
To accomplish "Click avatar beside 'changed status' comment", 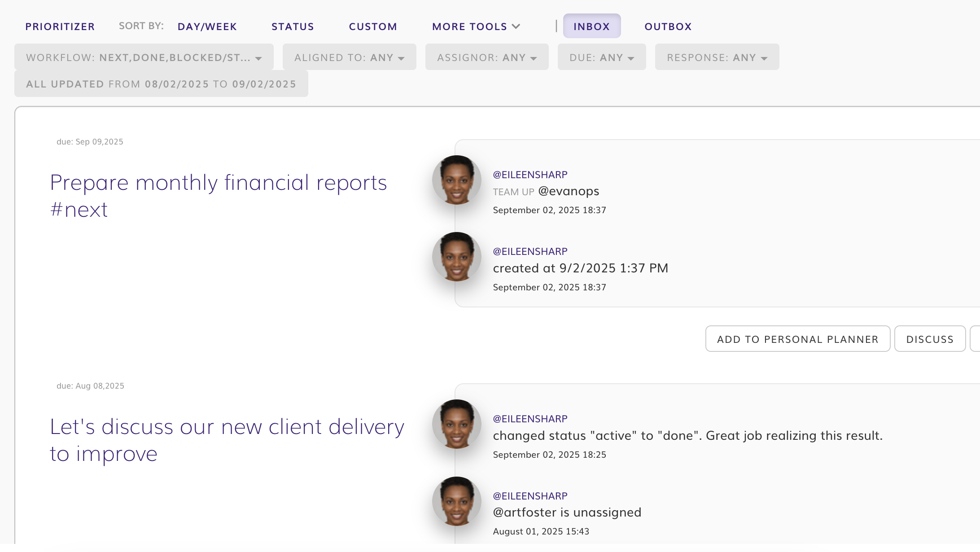I will 456,424.
